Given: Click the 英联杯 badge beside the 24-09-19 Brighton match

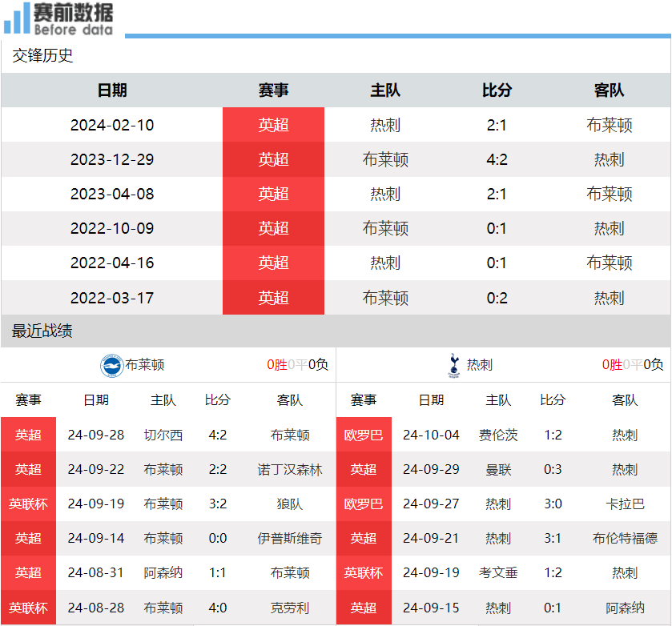Looking at the screenshot, I should (x=29, y=504).
